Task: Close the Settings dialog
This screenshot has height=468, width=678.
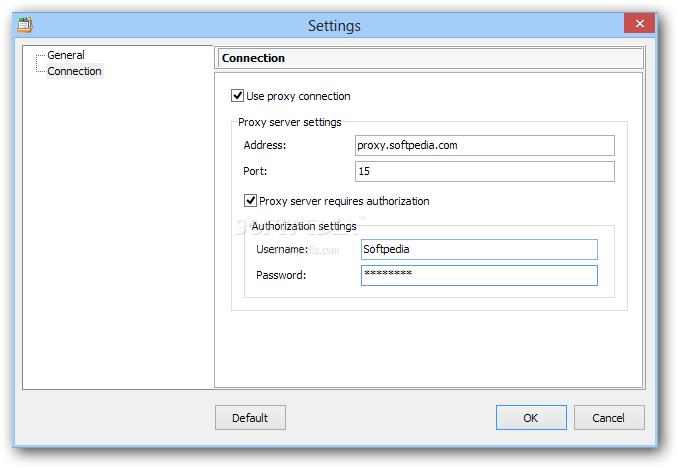Action: pyautogui.click(x=640, y=23)
